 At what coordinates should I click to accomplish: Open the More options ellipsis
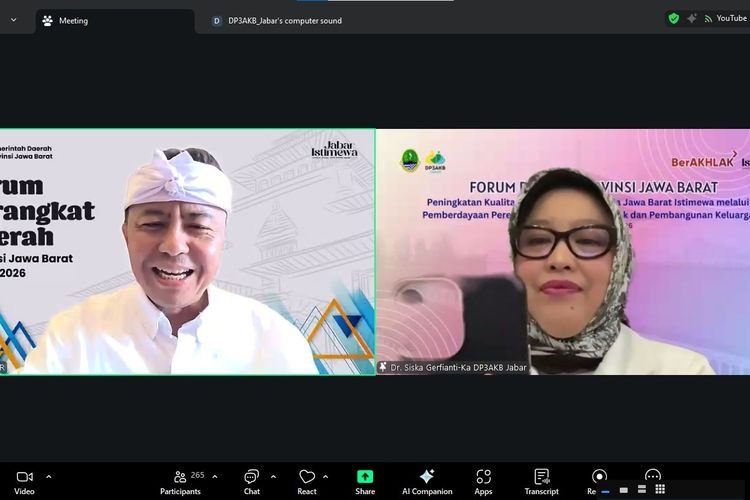click(x=652, y=475)
